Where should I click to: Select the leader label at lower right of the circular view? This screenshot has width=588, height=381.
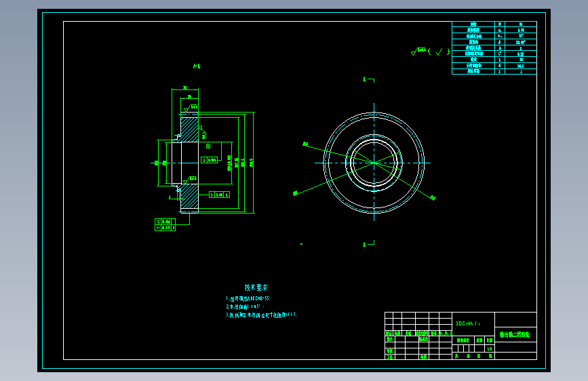point(433,198)
